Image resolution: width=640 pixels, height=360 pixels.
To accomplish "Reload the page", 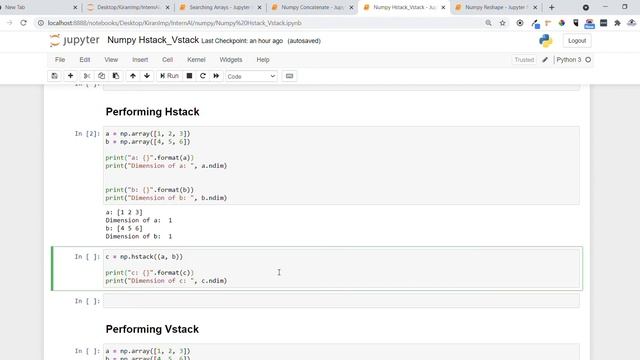I will [23, 23].
